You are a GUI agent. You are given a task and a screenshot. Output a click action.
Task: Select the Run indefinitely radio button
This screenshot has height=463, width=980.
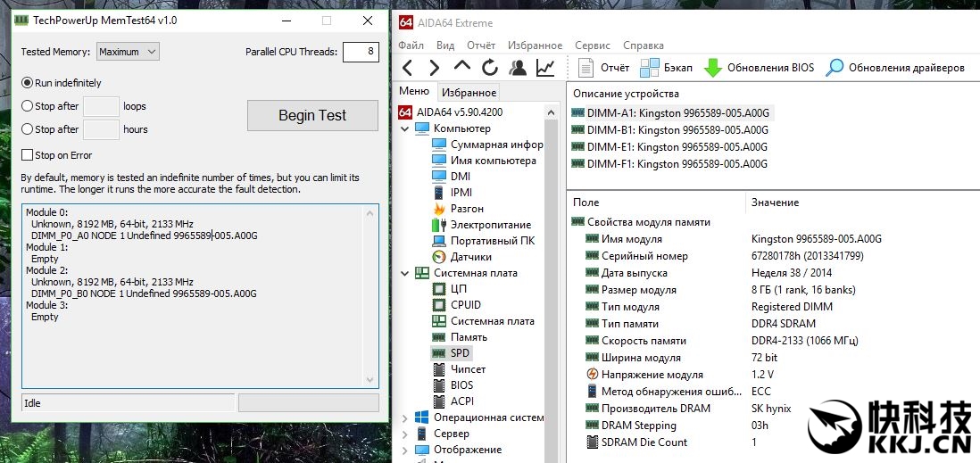(x=27, y=83)
